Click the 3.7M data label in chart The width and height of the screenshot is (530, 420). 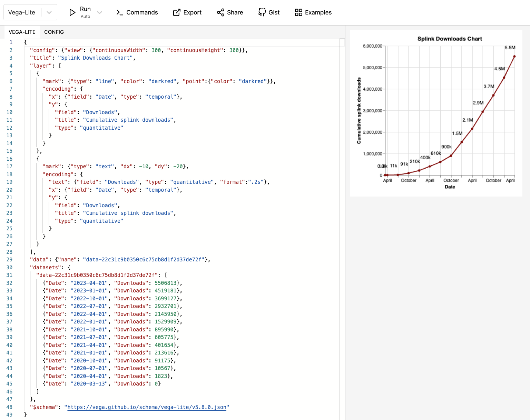489,87
